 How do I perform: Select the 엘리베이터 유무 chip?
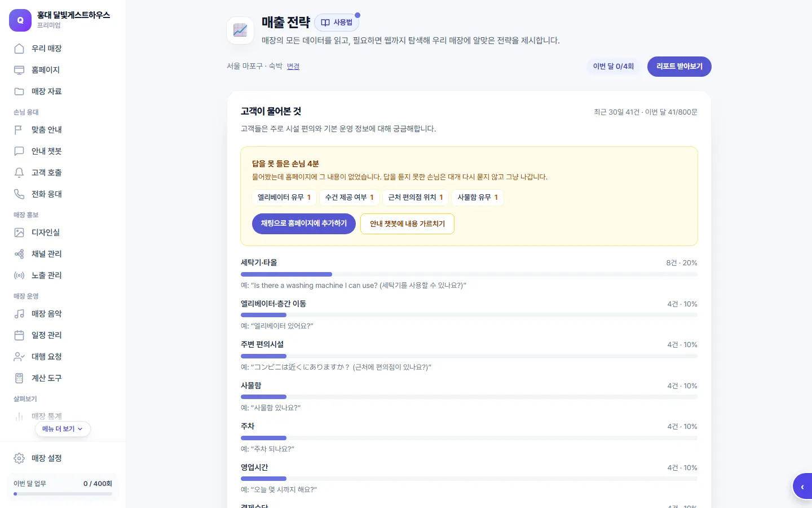[x=284, y=198]
